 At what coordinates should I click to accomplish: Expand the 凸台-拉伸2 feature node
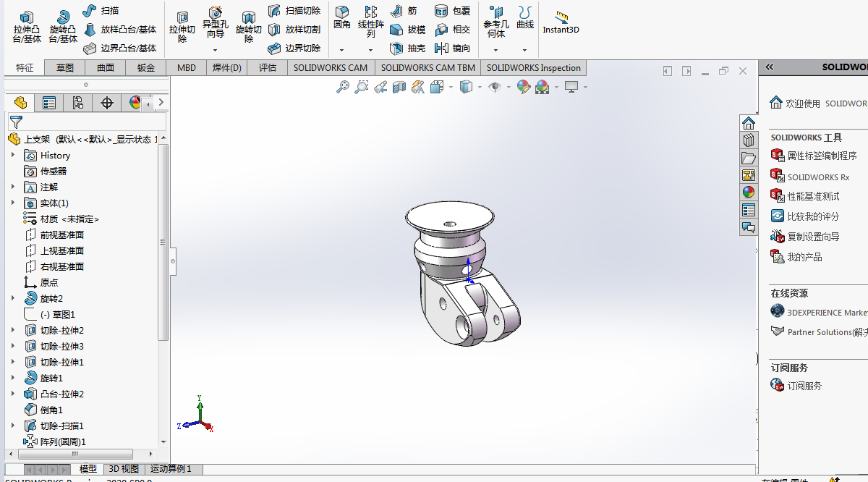[x=13, y=394]
